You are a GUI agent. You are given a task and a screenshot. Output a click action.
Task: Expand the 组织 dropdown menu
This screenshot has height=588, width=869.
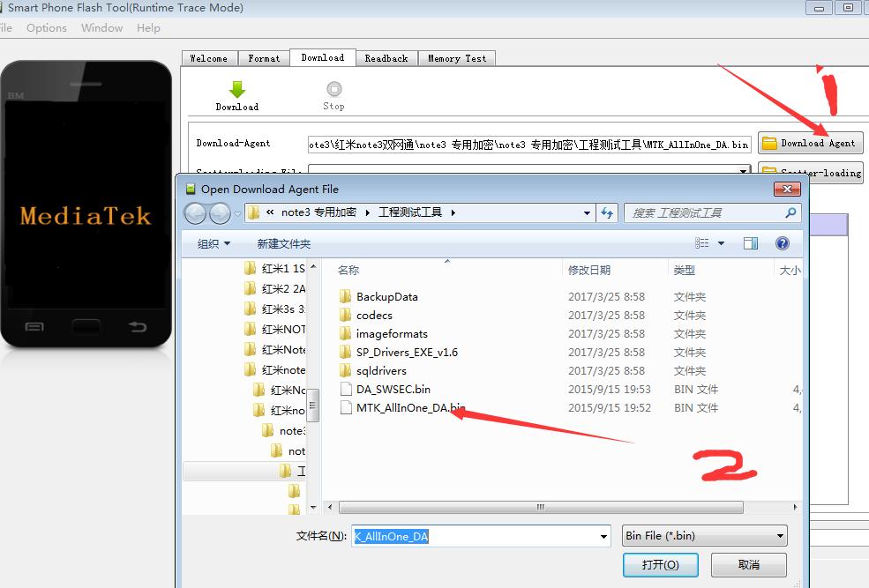click(x=212, y=243)
